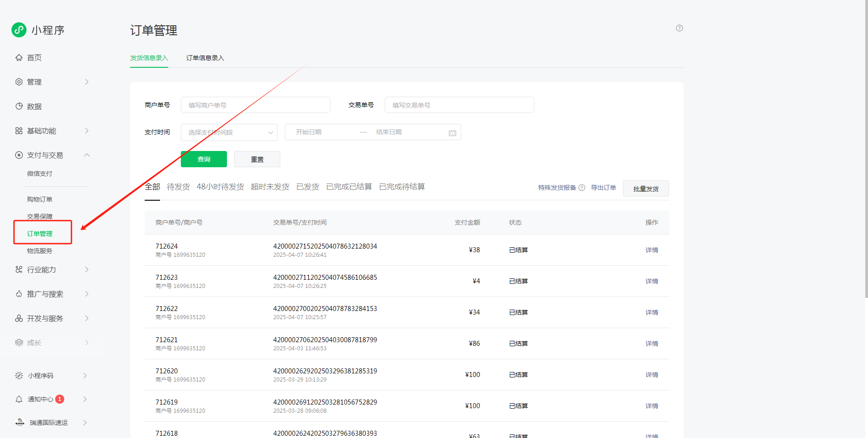Click the 支付与交易 yen icon

(x=19, y=155)
